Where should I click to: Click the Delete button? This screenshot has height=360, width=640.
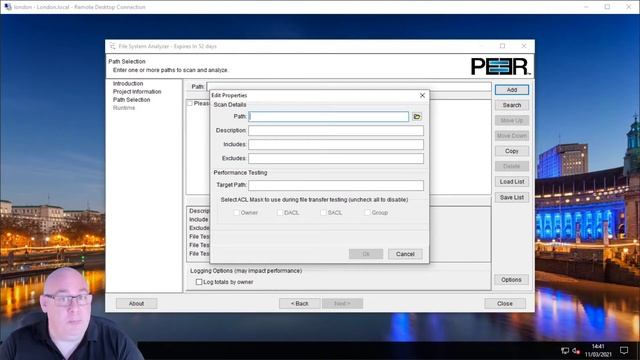pos(512,166)
